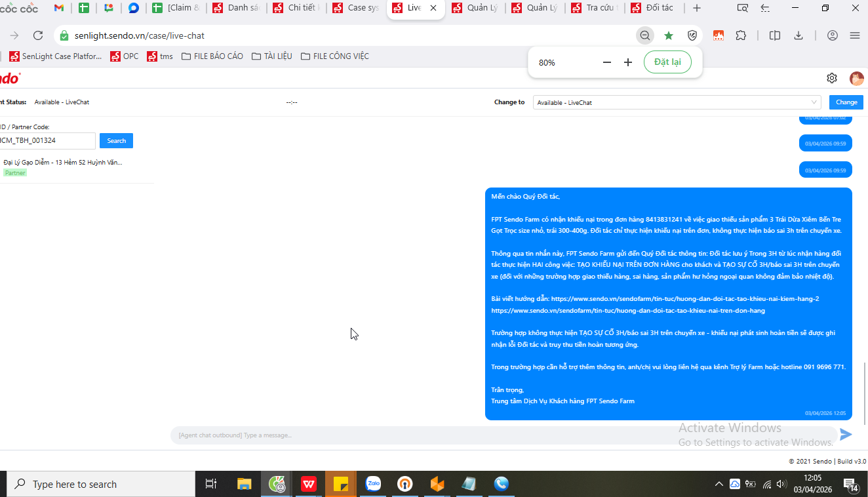Switch to the Case system tab
868x497 pixels.
[x=356, y=8]
